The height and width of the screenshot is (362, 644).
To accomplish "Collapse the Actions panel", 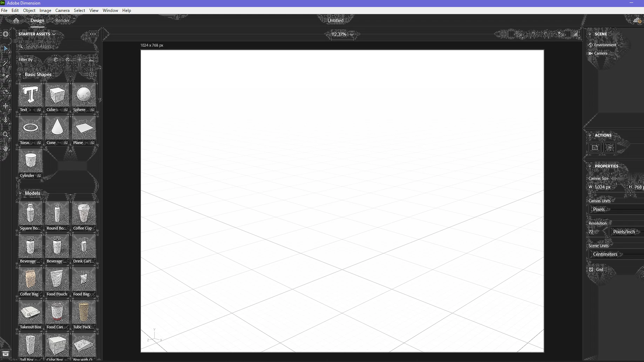I will point(590,135).
